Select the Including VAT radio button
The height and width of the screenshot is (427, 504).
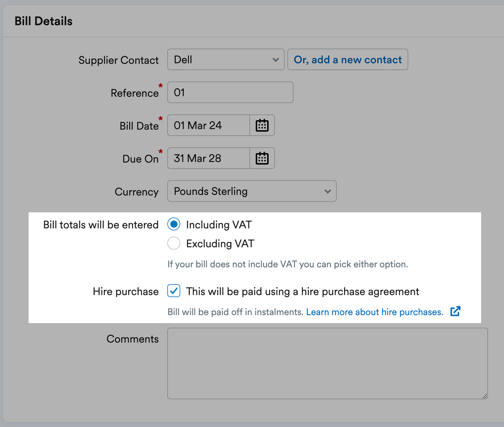[x=174, y=224]
